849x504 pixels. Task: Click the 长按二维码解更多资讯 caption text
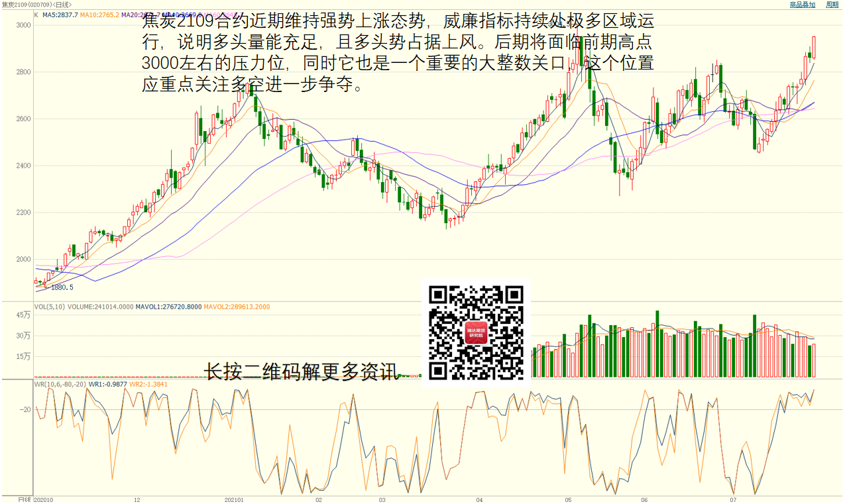[302, 372]
